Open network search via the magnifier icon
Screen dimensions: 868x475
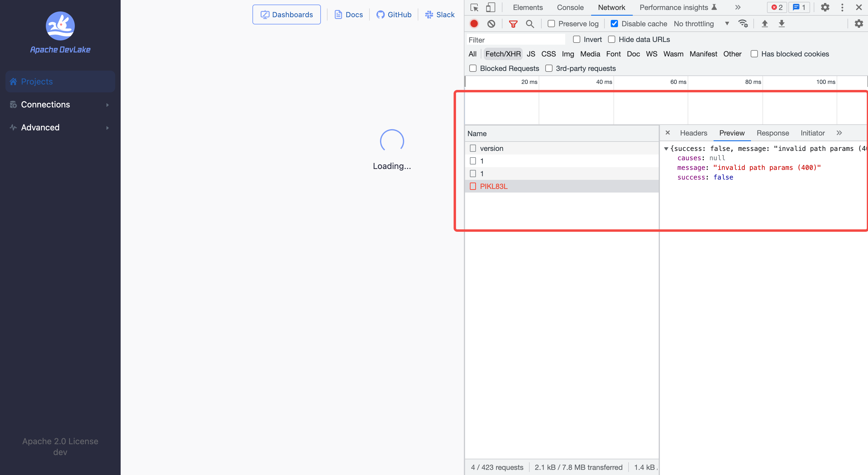pos(530,24)
